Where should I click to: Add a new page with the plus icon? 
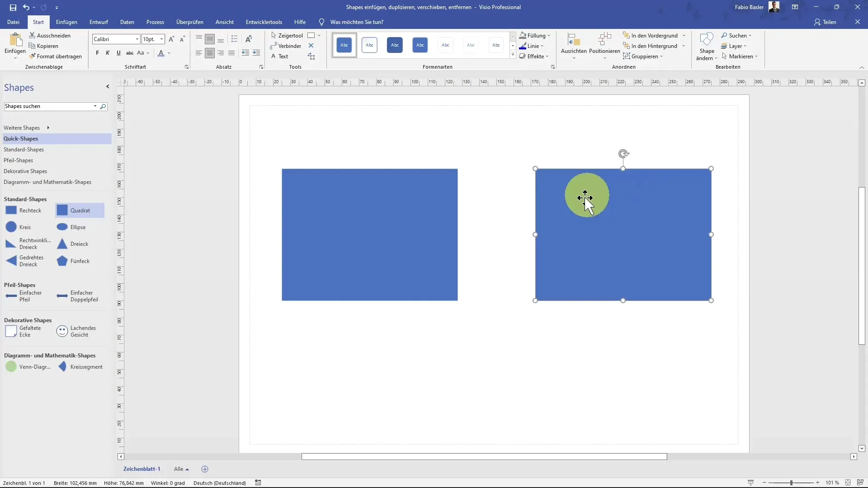(x=205, y=469)
